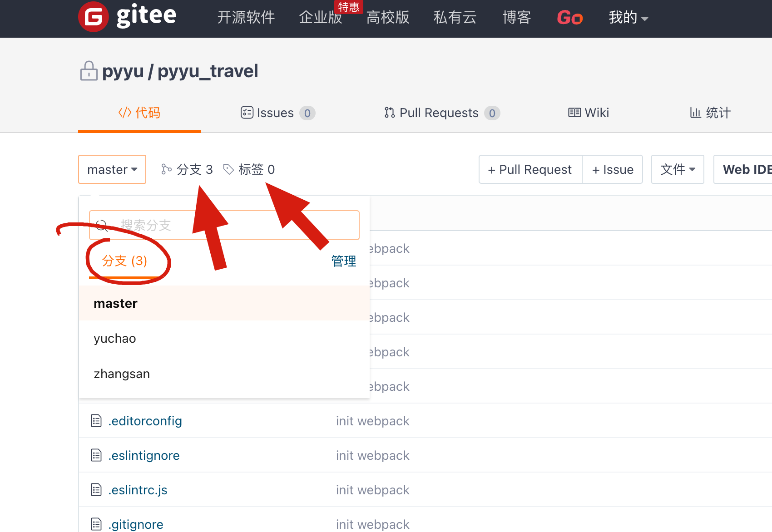Click the red Go icon in navbar
The image size is (772, 532).
pyautogui.click(x=569, y=18)
